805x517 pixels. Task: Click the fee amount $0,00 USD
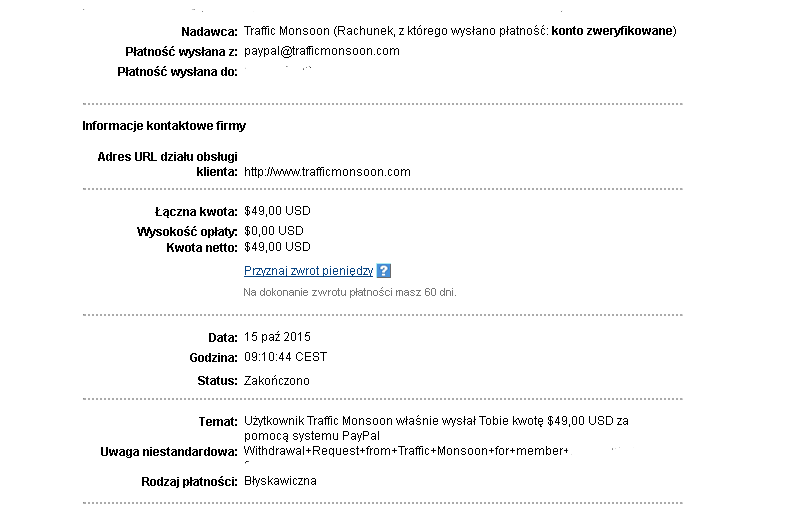274,231
